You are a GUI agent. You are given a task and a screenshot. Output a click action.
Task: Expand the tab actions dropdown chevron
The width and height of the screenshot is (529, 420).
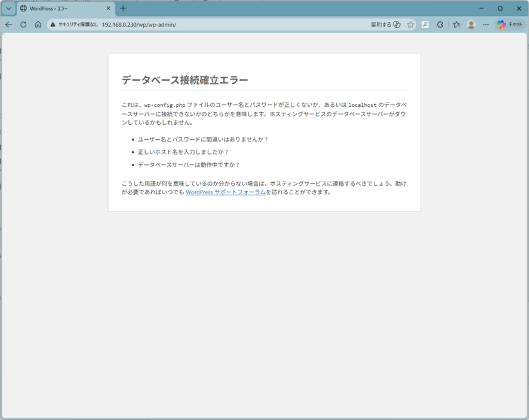[x=8, y=8]
